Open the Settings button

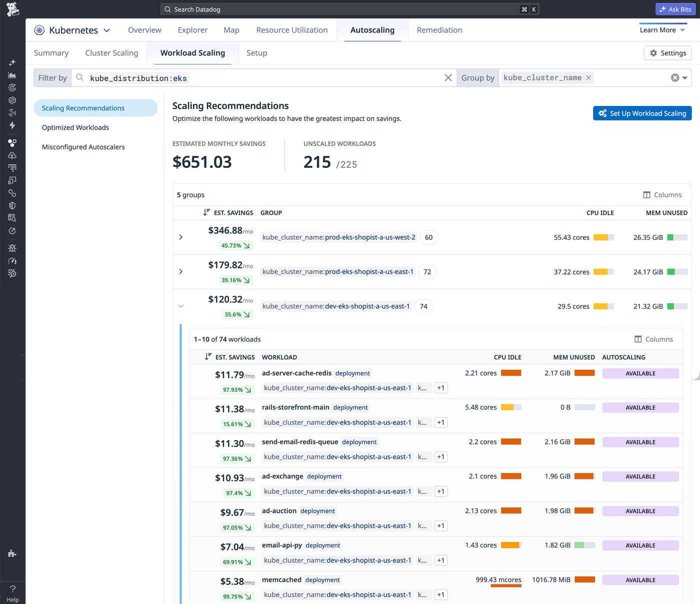667,53
